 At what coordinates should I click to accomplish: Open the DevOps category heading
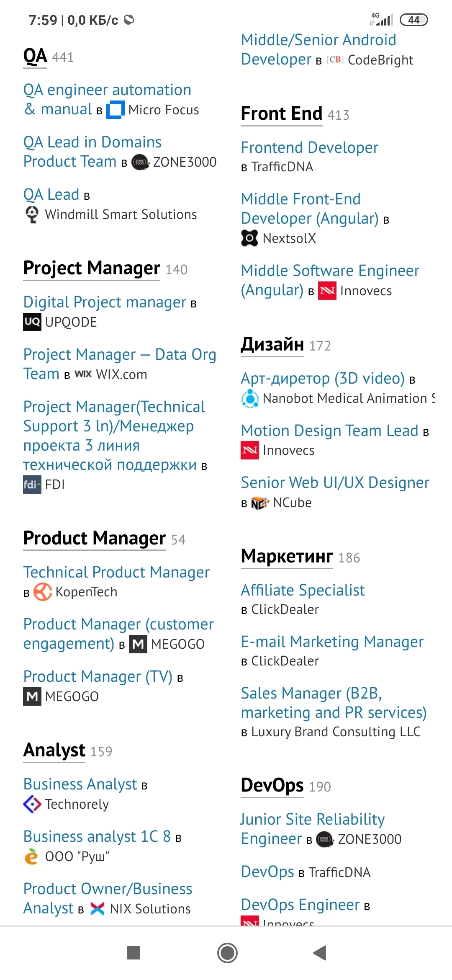tap(272, 785)
